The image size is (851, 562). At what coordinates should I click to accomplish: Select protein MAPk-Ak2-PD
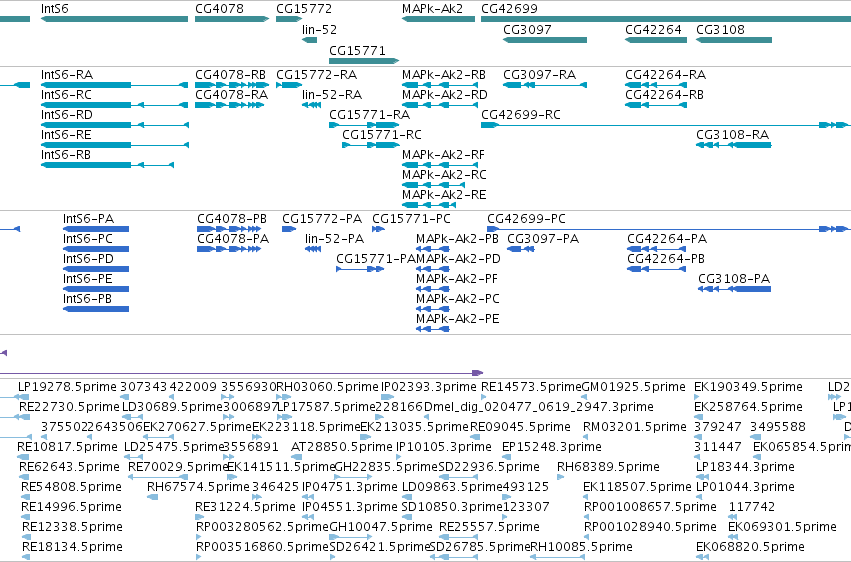433,269
